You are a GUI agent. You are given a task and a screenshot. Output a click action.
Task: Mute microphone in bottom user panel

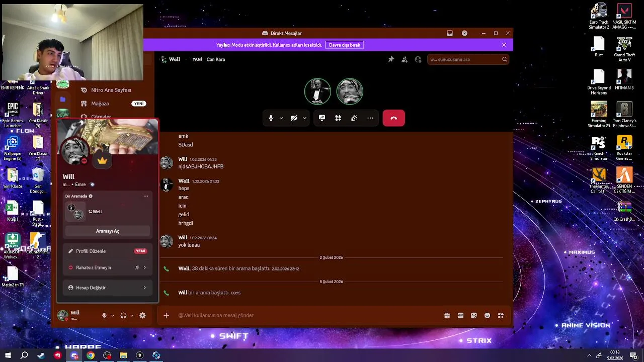point(104,315)
